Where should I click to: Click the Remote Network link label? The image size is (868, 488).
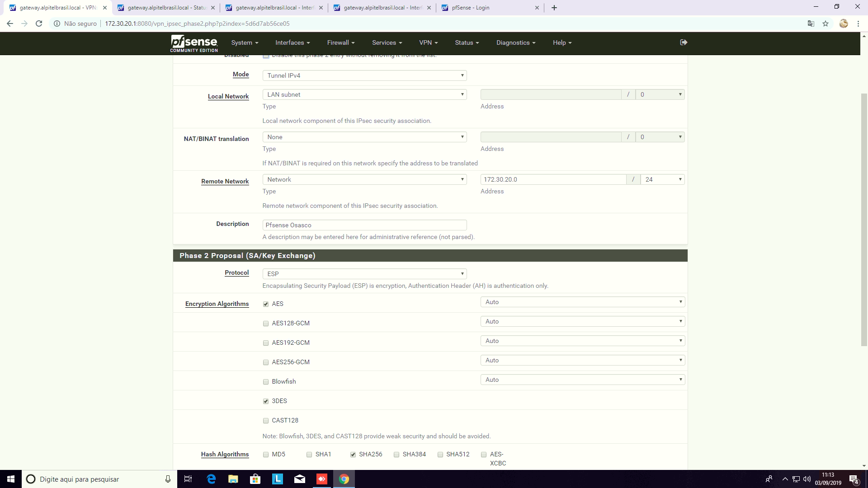coord(225,181)
